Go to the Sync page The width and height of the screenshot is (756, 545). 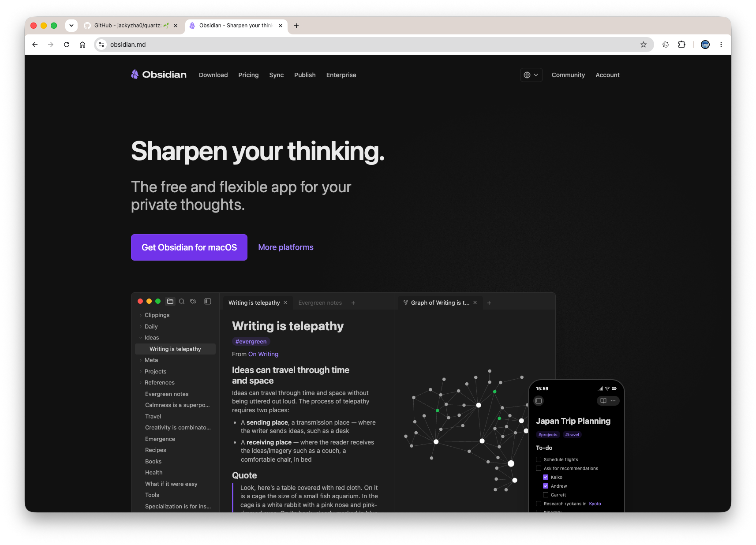[277, 75]
